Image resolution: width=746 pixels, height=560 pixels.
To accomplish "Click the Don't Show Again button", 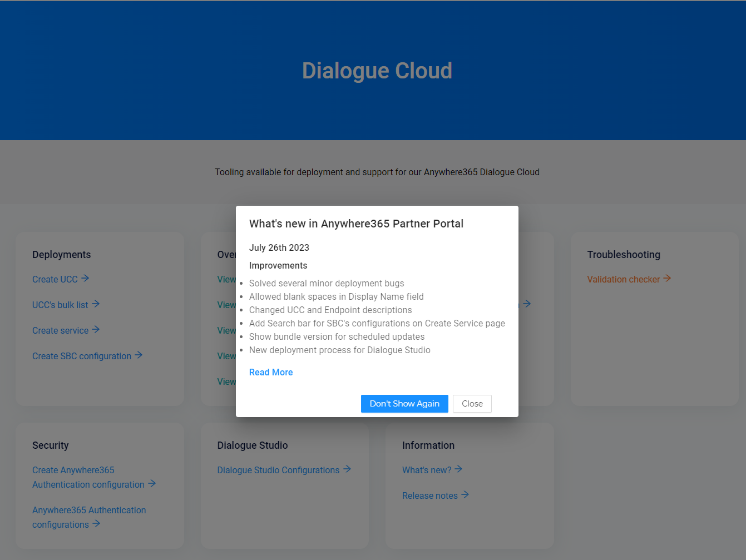I will [x=404, y=404].
